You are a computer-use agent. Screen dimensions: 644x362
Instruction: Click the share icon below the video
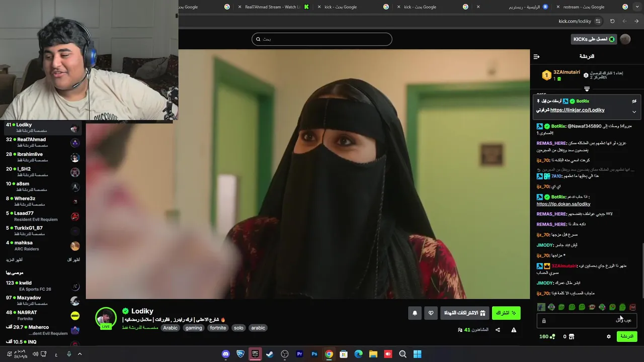pos(498,330)
